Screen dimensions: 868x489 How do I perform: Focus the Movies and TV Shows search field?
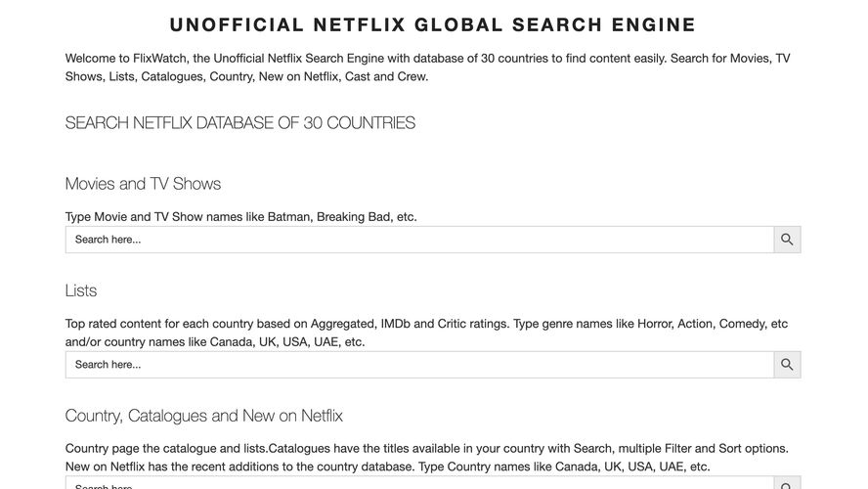(x=419, y=240)
